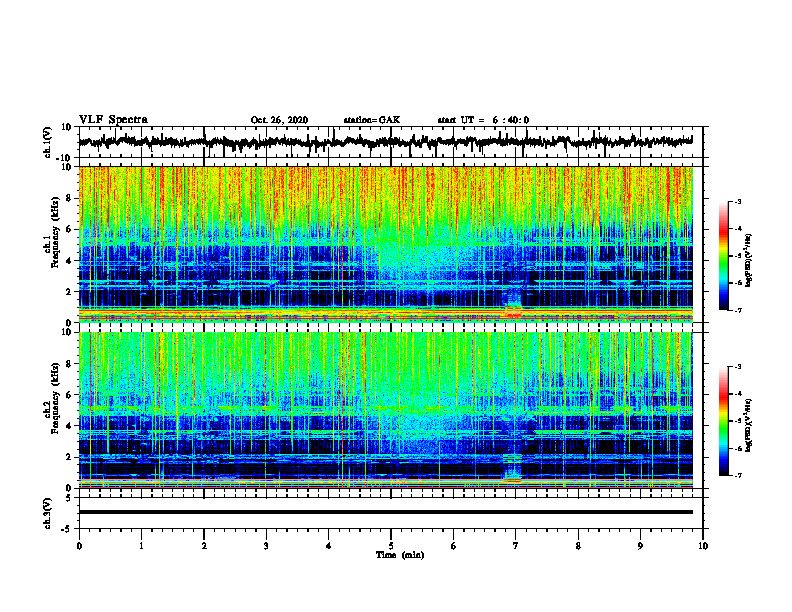792x612 pixels.
Task: Click the "Time (min)" axis label
Action: pos(400,555)
